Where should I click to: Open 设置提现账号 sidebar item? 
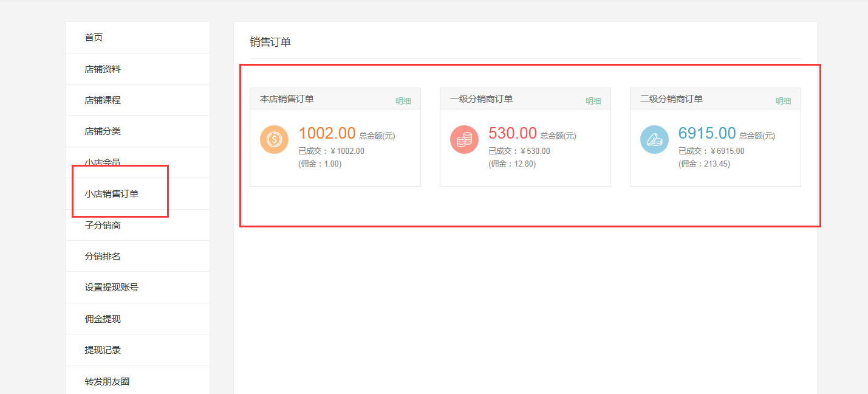click(x=137, y=288)
